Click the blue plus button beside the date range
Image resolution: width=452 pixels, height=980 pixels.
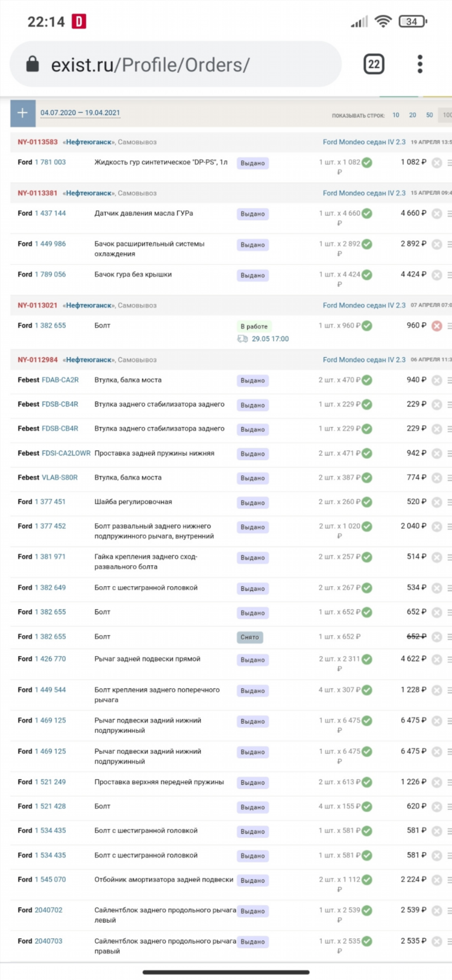[x=23, y=113]
